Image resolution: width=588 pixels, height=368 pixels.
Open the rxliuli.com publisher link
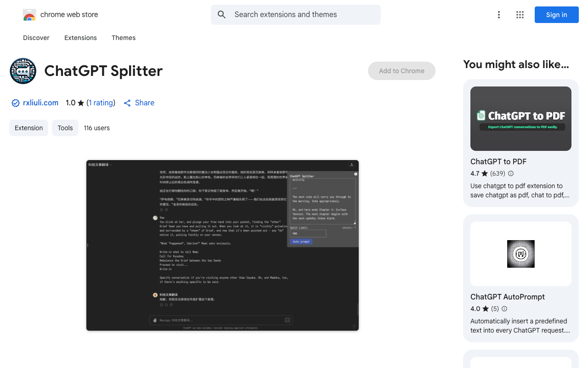(40, 103)
